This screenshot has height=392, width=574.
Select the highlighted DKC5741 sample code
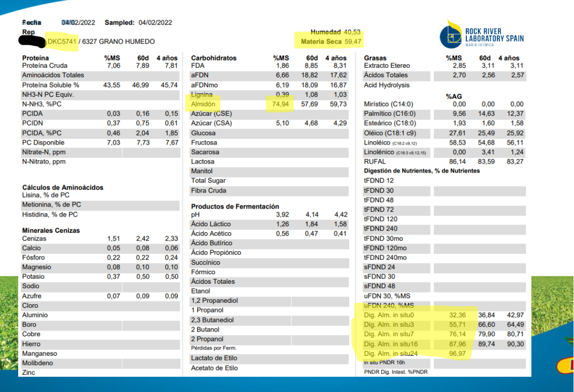tap(62, 42)
